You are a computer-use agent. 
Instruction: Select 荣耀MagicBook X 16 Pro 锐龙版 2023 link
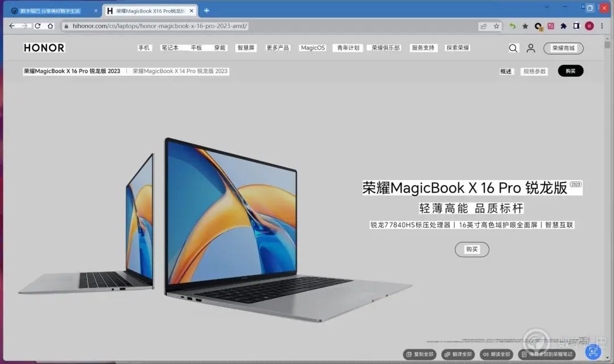click(72, 71)
